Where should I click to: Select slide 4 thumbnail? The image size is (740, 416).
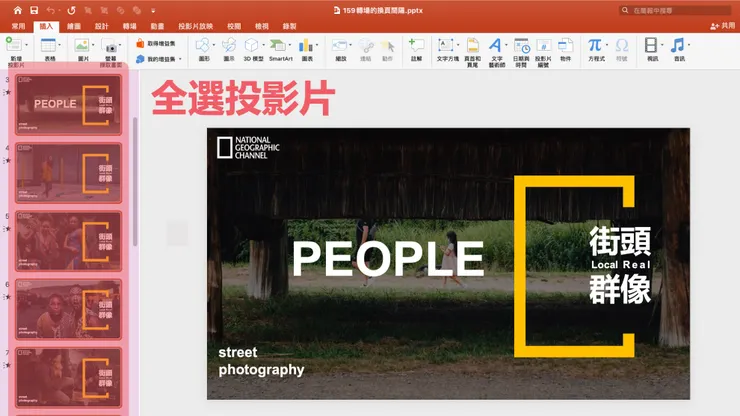coord(68,173)
